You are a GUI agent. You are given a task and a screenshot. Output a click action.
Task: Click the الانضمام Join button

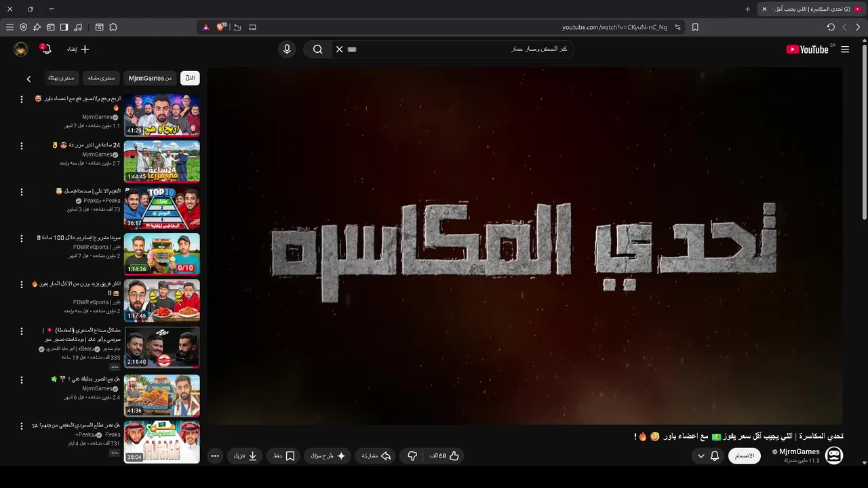click(745, 456)
